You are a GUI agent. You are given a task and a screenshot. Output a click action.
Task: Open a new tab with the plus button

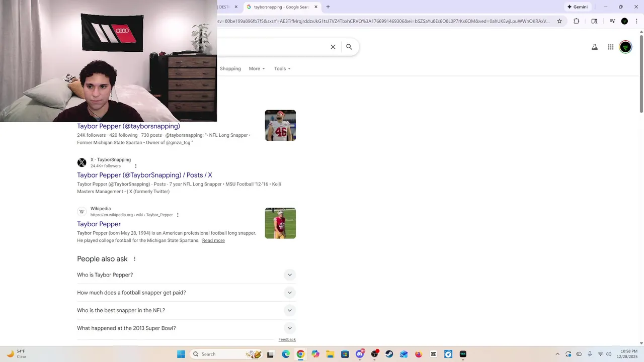(328, 7)
